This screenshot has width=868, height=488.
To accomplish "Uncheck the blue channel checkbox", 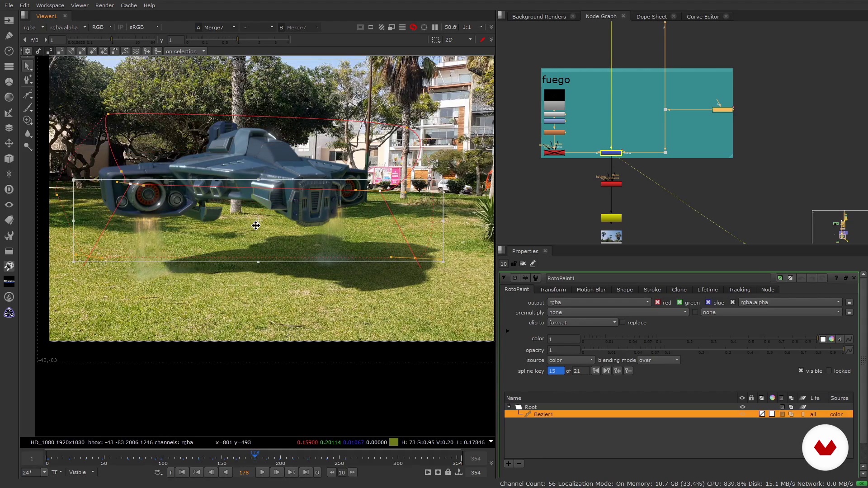I will pos(708,302).
